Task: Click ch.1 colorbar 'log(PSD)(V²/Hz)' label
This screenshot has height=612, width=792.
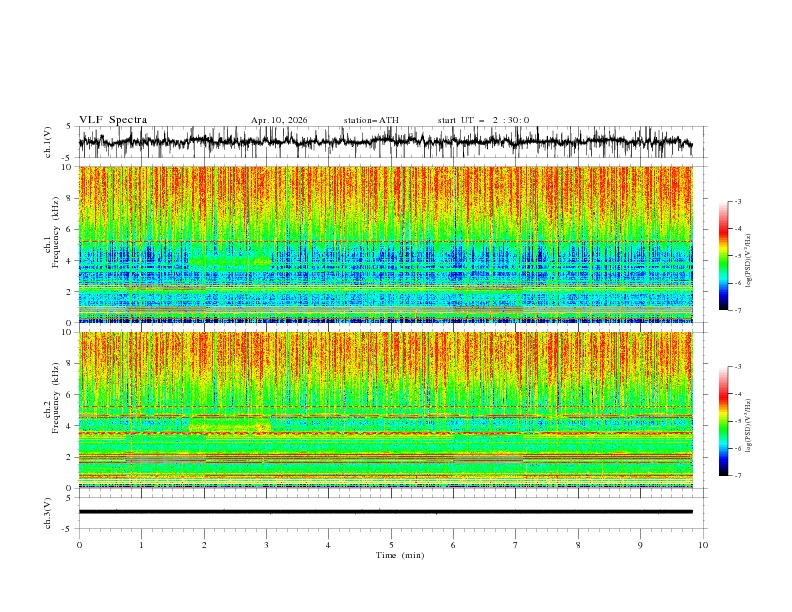Action: [x=749, y=261]
